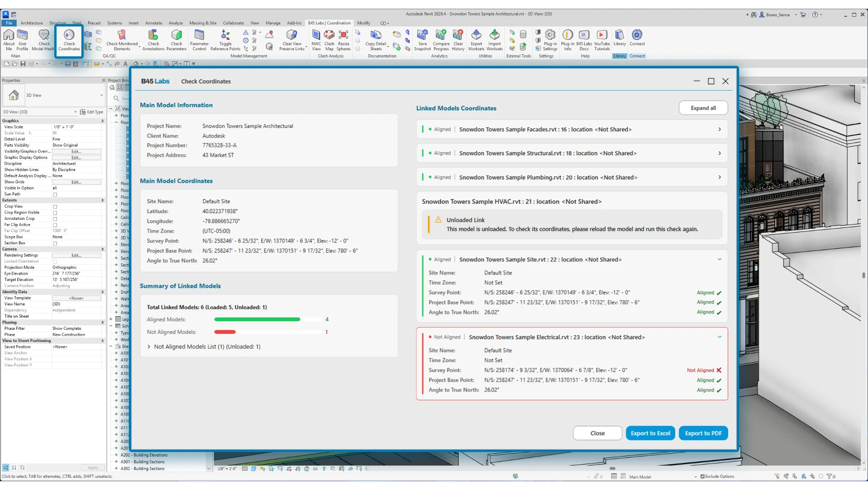Expand A301 - Building Sections tree node

[116, 462]
